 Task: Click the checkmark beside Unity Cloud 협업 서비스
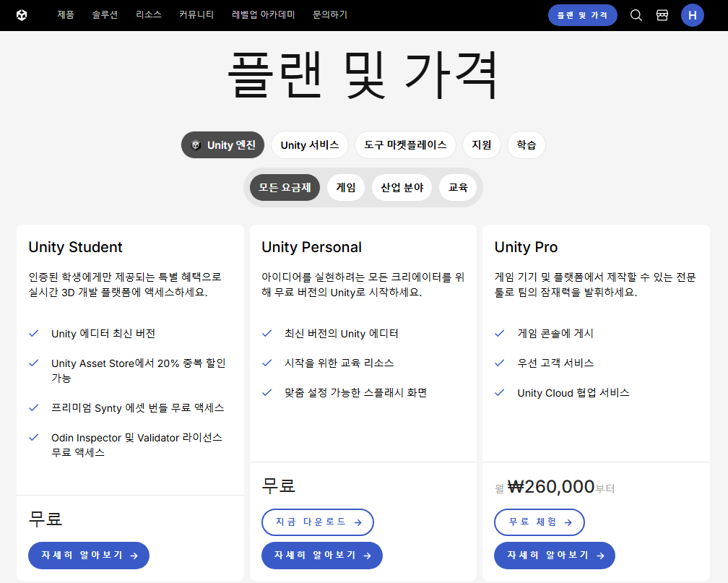point(500,392)
